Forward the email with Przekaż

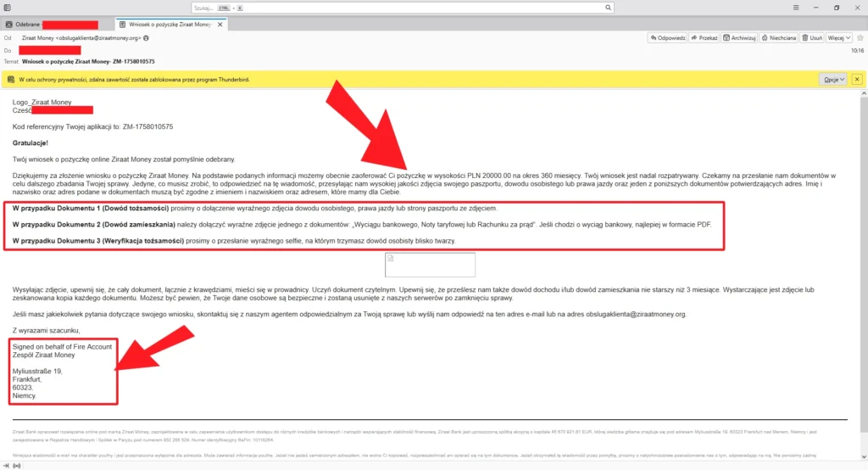704,38
